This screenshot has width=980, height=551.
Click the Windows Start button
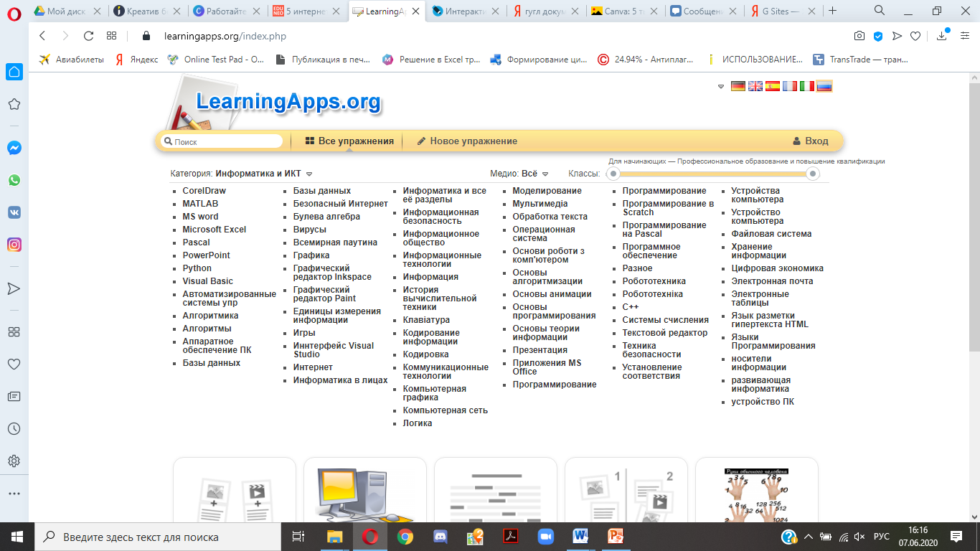coord(17,536)
